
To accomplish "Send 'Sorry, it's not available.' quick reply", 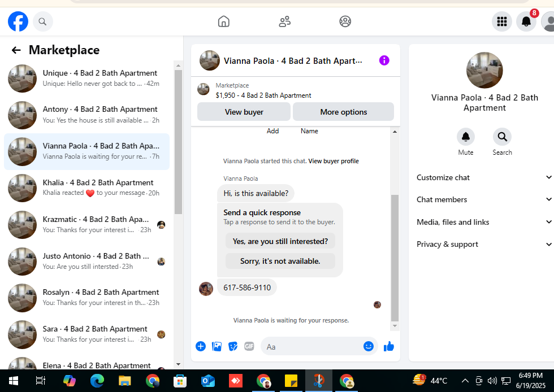I will coord(280,261).
